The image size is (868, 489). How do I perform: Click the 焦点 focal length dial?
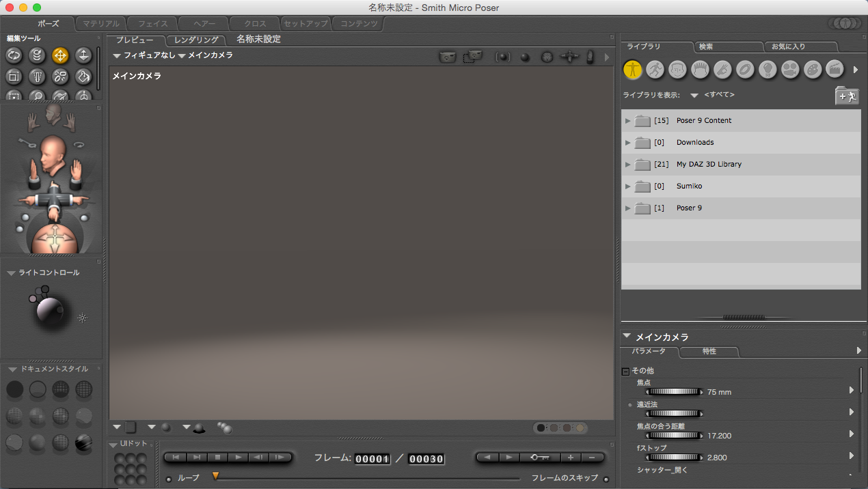[675, 392]
